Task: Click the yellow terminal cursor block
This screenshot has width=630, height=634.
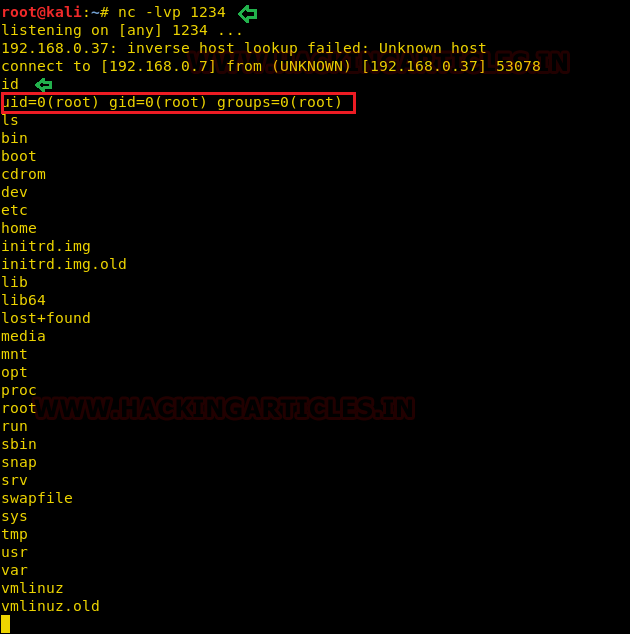Action: [x=6, y=624]
